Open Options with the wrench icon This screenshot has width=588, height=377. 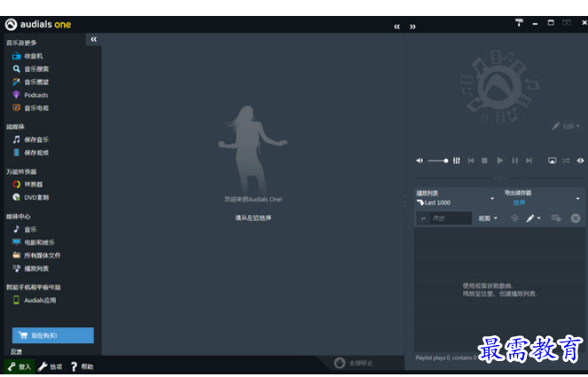pyautogui.click(x=51, y=366)
